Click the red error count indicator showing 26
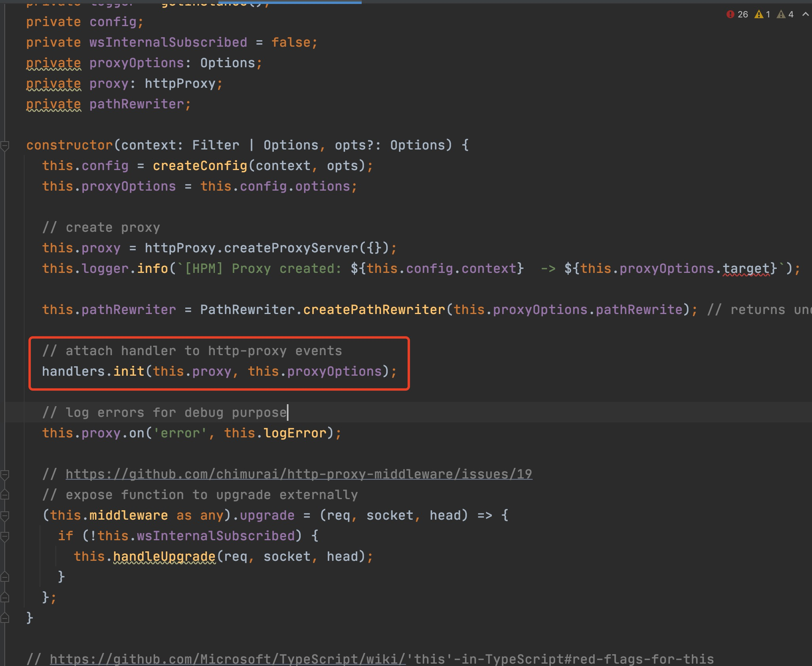Screen dimensions: 812x666 click(x=737, y=15)
